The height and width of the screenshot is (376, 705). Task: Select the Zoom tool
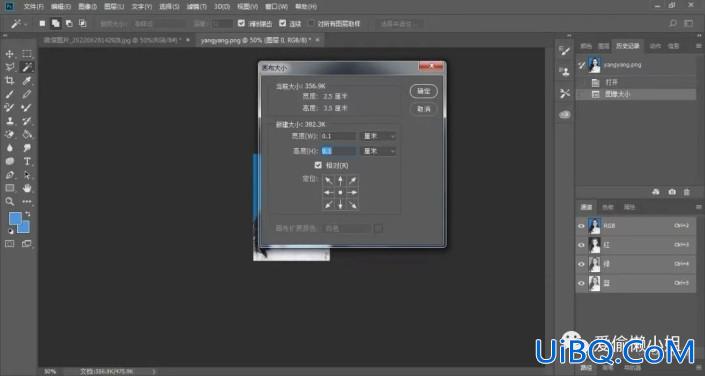[9, 201]
